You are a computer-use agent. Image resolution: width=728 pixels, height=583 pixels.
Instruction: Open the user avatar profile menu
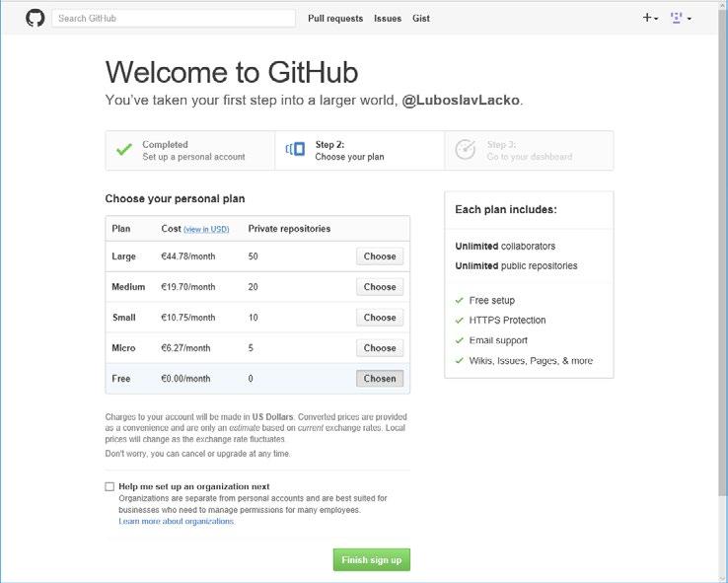[x=681, y=18]
